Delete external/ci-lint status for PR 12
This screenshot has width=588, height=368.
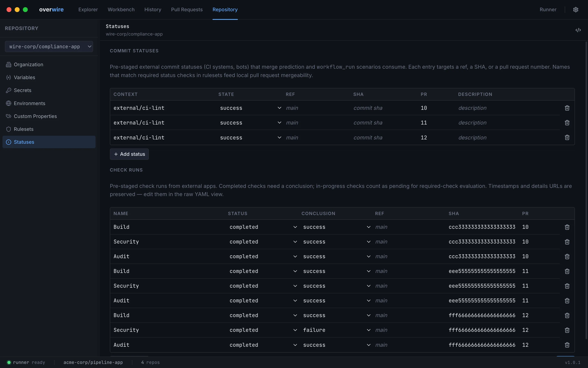(567, 138)
